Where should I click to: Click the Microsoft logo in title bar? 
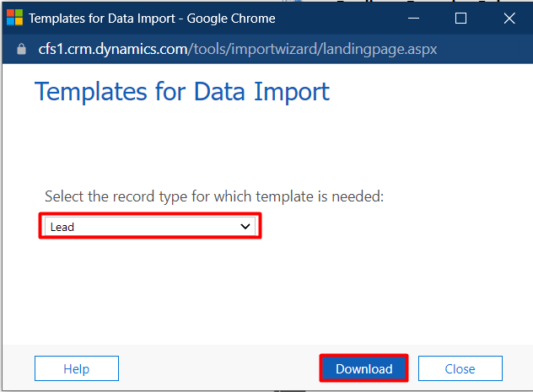click(x=15, y=18)
